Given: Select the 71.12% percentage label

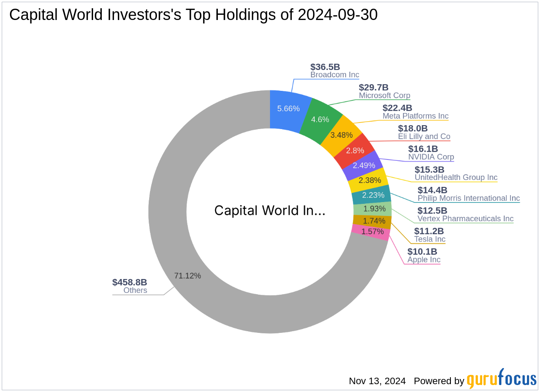Looking at the screenshot, I should pyautogui.click(x=187, y=275).
